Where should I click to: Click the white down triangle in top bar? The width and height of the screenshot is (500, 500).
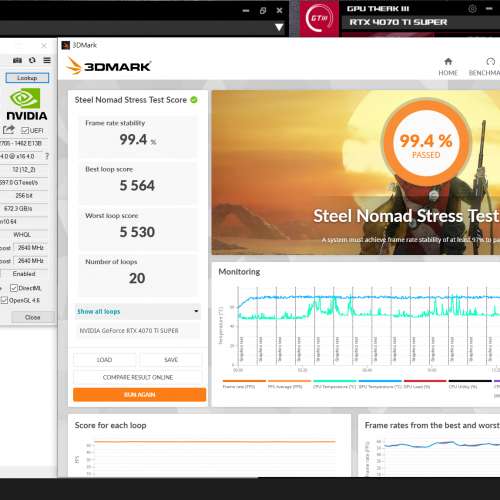click(279, 27)
